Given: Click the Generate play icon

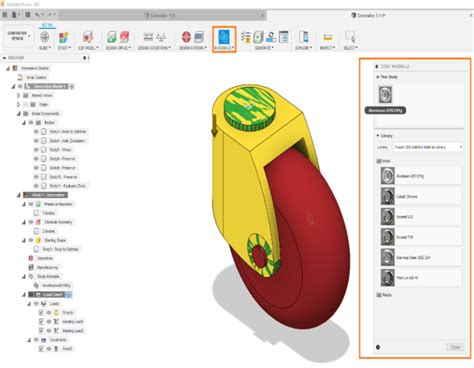Looking at the screenshot, I should 258,37.
